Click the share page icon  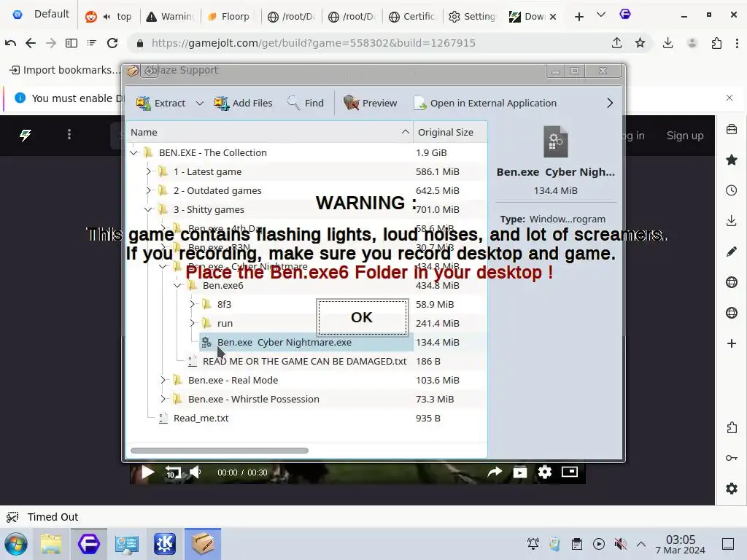pyautogui.click(x=617, y=43)
